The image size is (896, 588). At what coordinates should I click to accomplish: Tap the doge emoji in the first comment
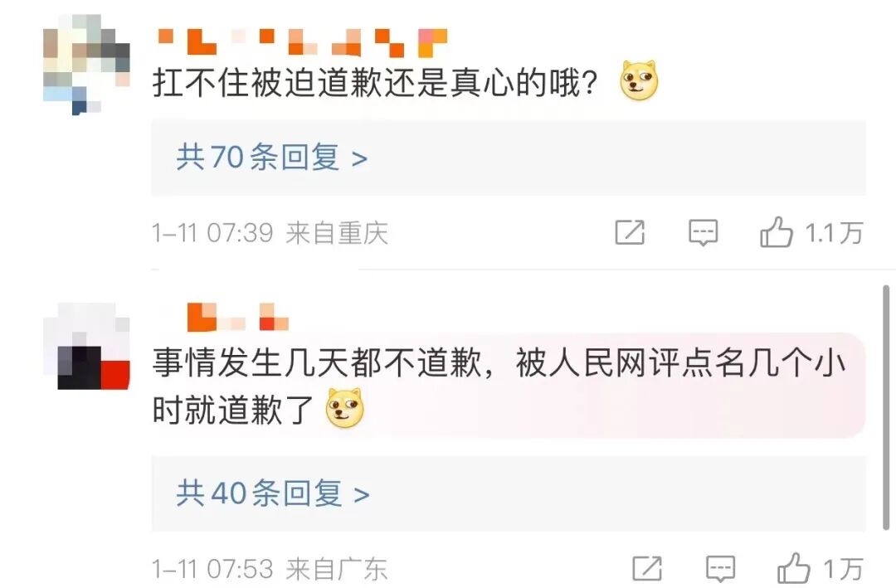(640, 80)
